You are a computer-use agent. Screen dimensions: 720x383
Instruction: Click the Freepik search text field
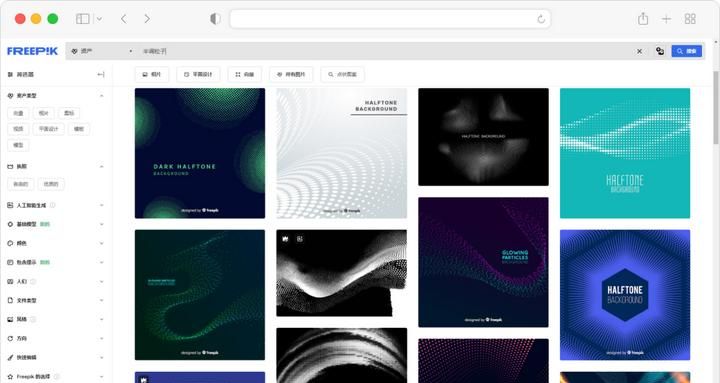(x=386, y=51)
